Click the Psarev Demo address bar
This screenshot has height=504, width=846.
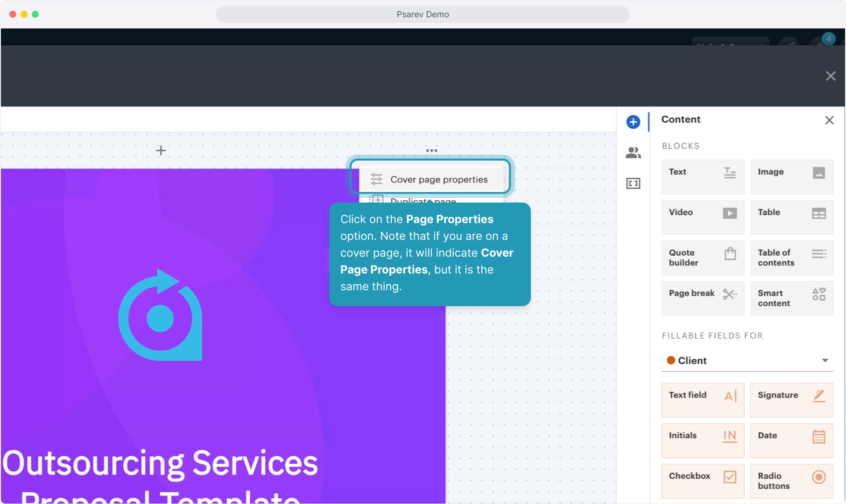(423, 14)
